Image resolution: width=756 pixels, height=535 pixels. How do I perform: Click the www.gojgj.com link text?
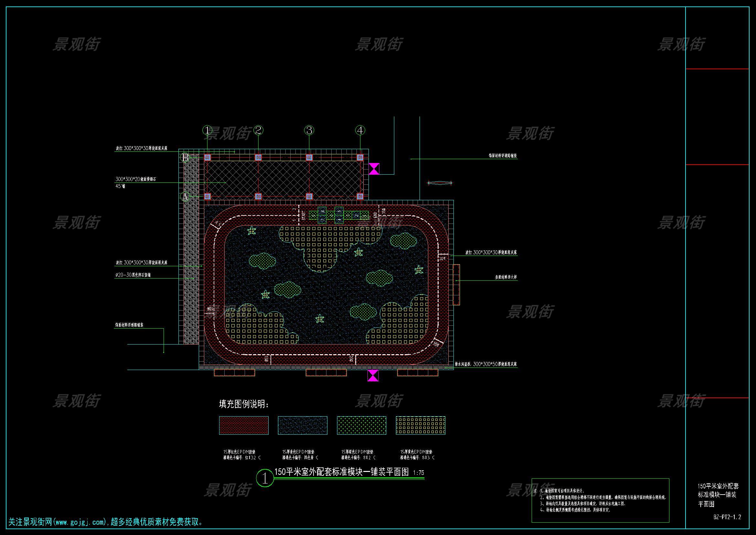pos(80,522)
